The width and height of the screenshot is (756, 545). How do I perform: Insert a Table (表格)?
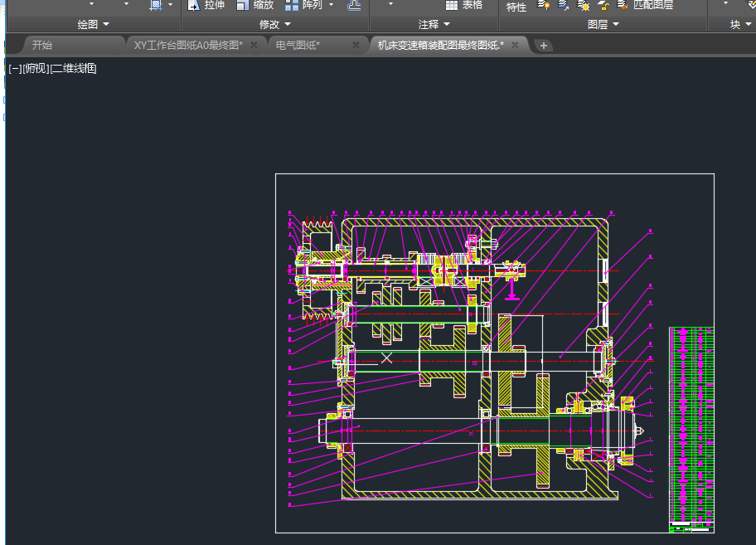(x=464, y=5)
